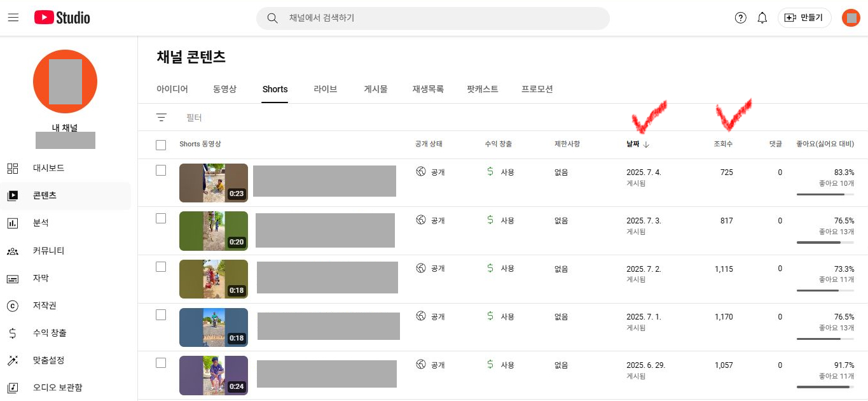Switch to the 팟캐스트 tab
Image resolution: width=868 pixels, height=401 pixels.
coord(482,89)
